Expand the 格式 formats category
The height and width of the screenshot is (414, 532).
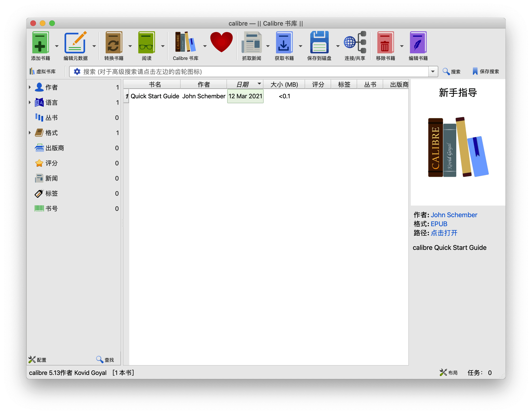pyautogui.click(x=30, y=133)
